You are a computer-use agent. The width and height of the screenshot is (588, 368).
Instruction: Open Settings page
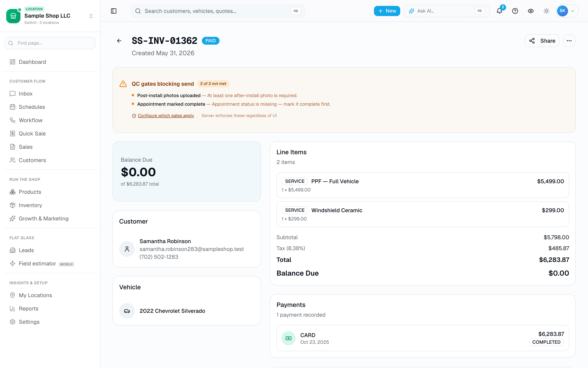50,322
